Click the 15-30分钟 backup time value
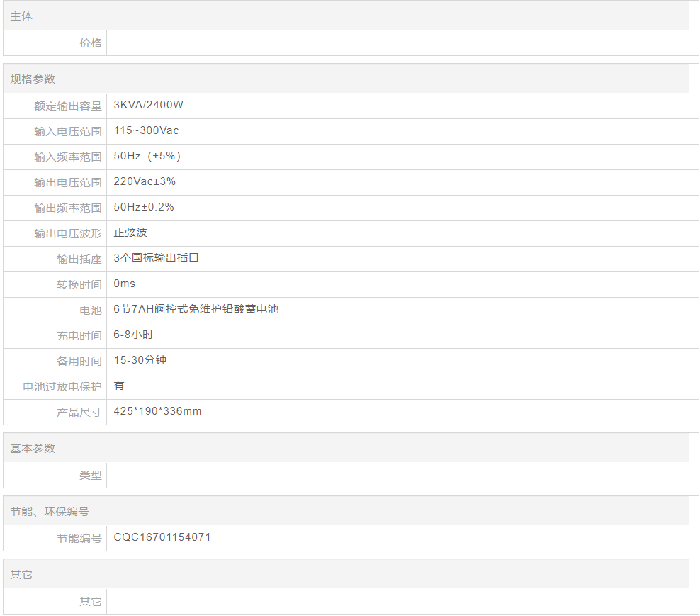 pyautogui.click(x=140, y=360)
